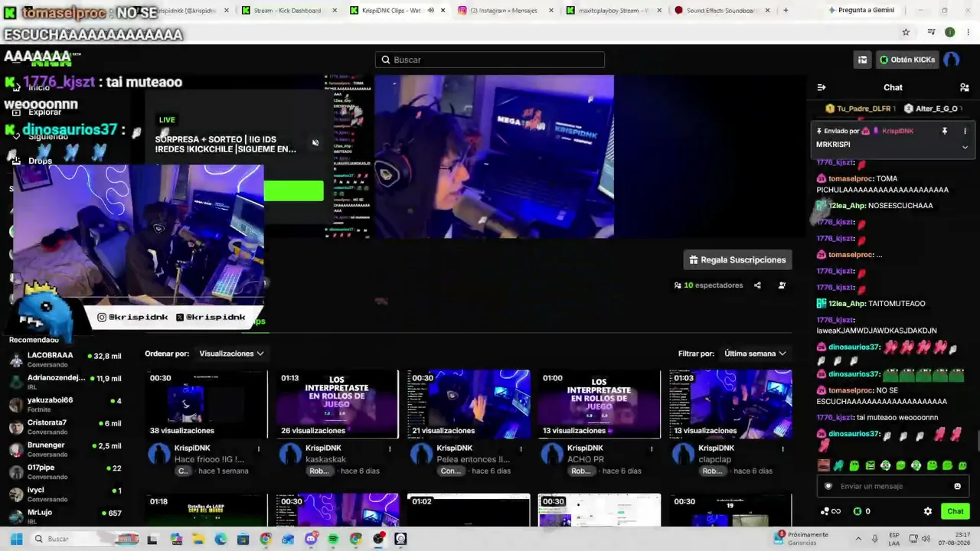Open the options menu for the kaskaskak clip
The height and width of the screenshot is (551, 980).
click(x=390, y=448)
